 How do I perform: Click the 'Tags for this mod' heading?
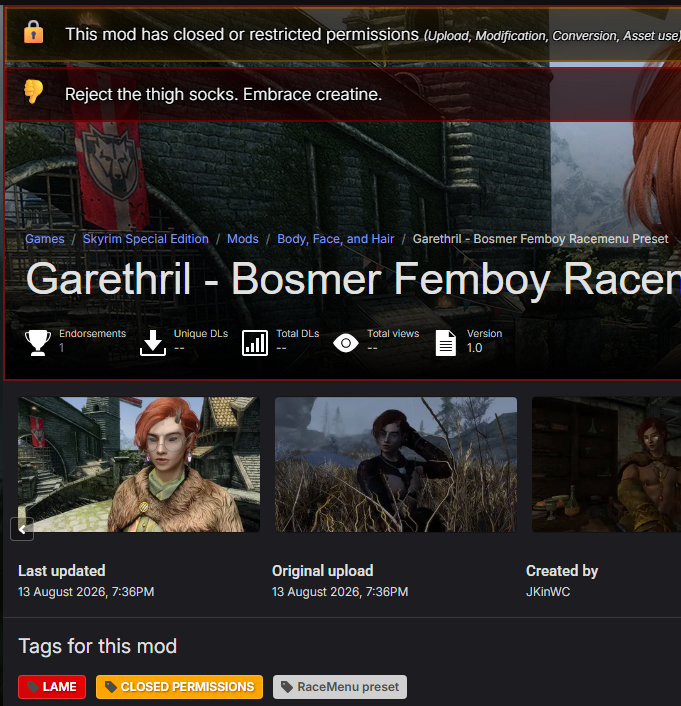97,646
